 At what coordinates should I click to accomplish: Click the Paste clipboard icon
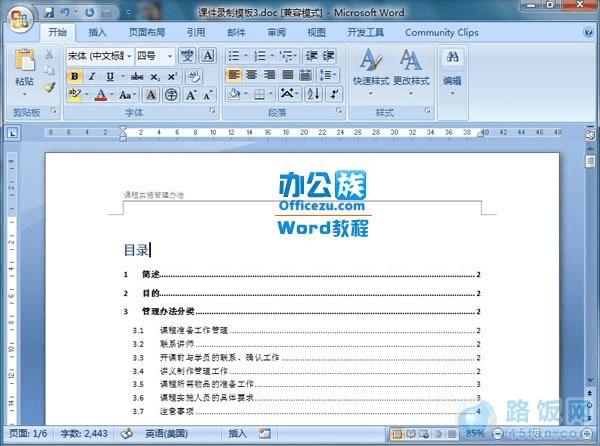pos(24,60)
